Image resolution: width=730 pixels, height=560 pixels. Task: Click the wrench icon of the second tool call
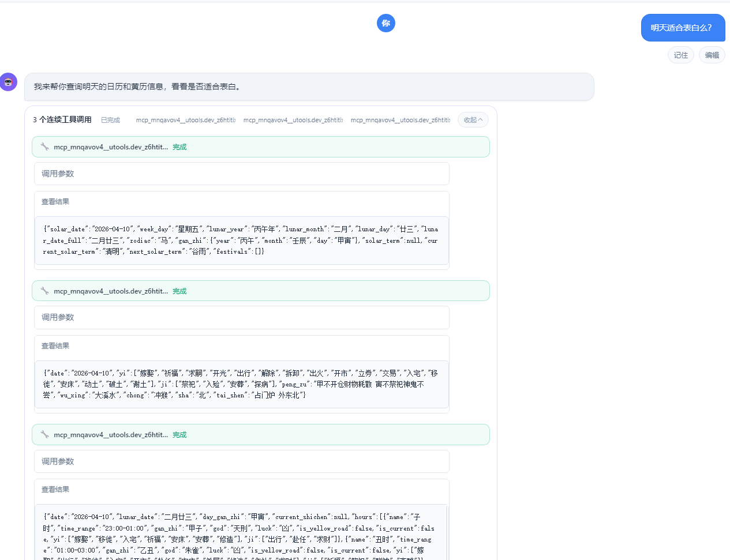tap(45, 291)
